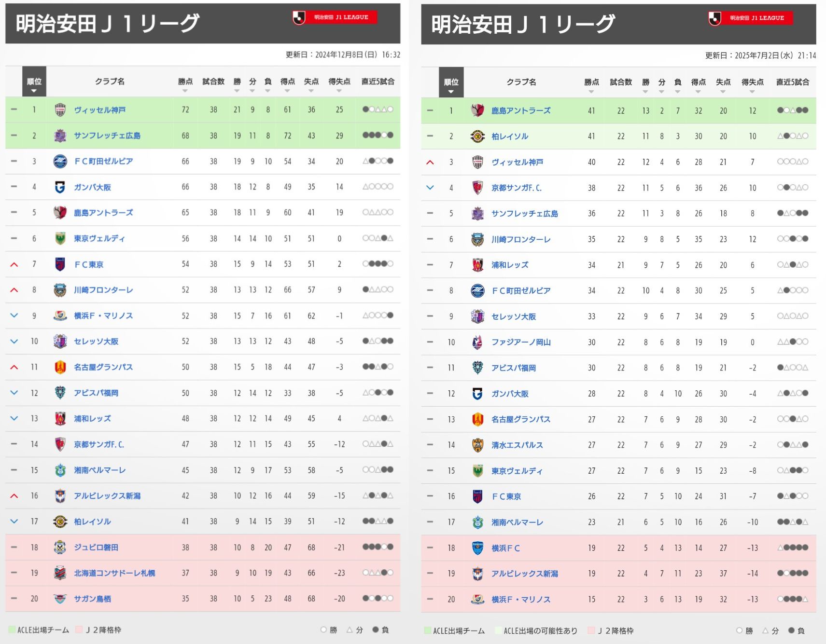The width and height of the screenshot is (826, 644).
Task: Click the green ACLE出場チーム legend swatch on left
Action: [x=12, y=630]
